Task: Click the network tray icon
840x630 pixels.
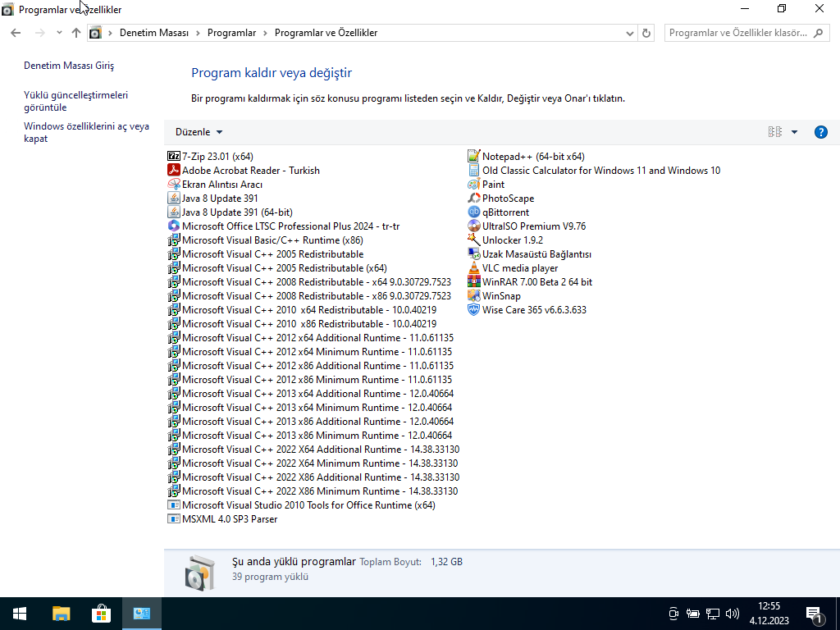Action: (x=713, y=614)
